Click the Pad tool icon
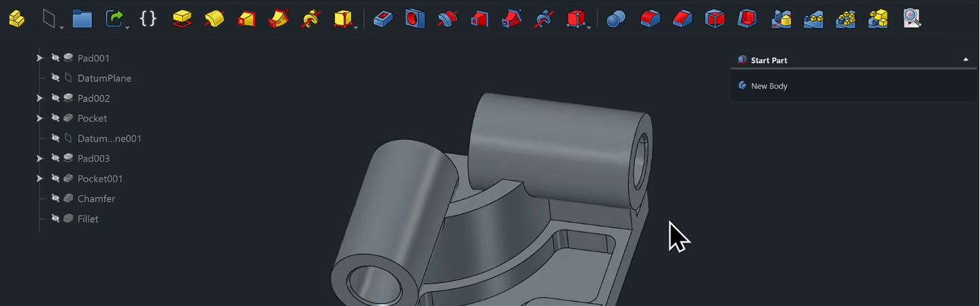The height and width of the screenshot is (306, 980). pyautogui.click(x=182, y=18)
